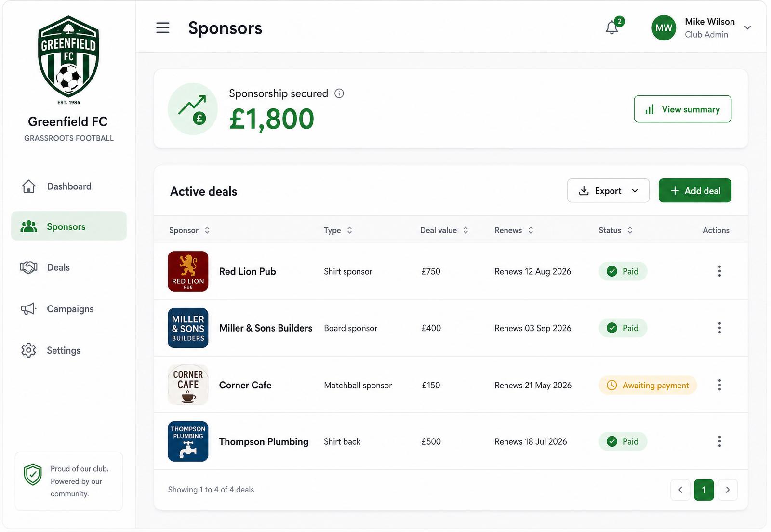Sort by Sponsor column

click(189, 230)
